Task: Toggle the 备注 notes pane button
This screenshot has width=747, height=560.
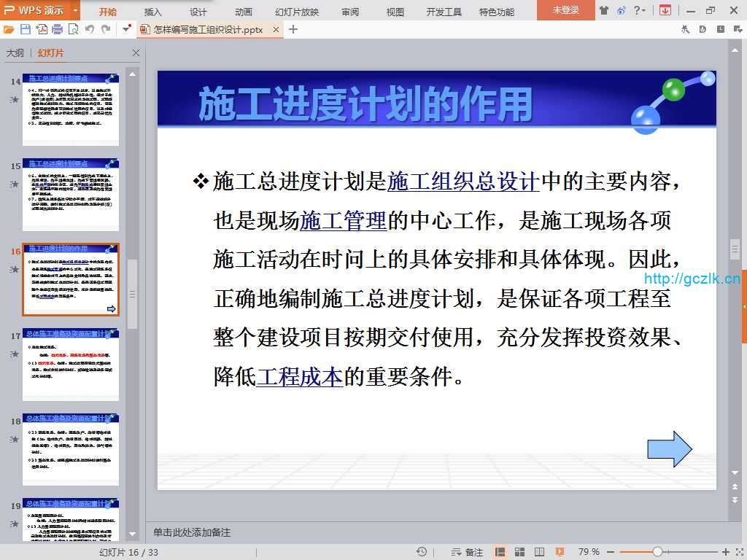Action: (468, 552)
